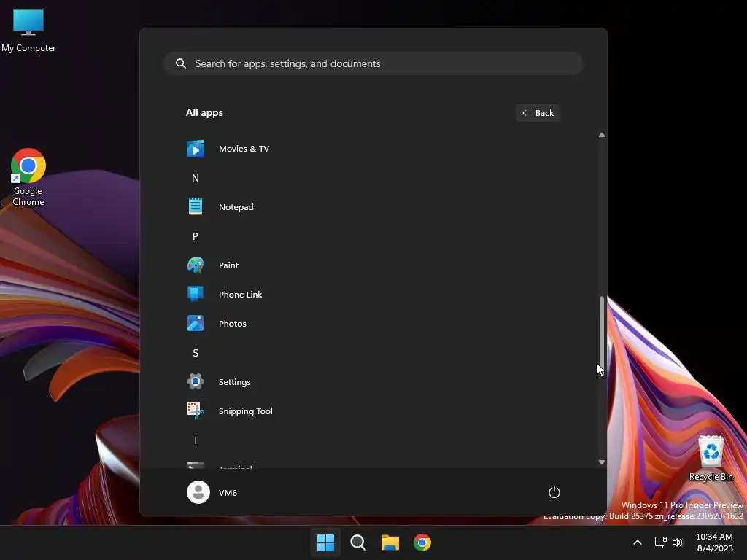This screenshot has width=747, height=560.
Task: Click the Power button icon
Action: [x=554, y=492]
